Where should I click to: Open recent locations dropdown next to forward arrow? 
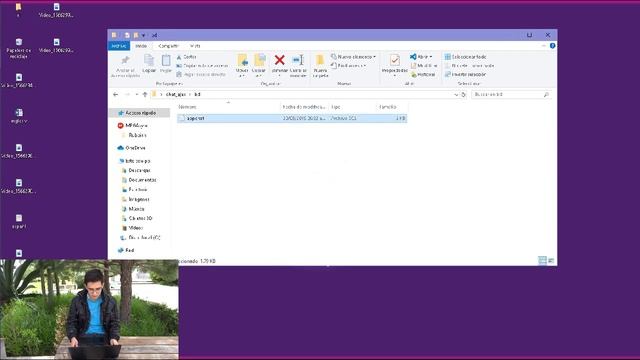(x=137, y=94)
